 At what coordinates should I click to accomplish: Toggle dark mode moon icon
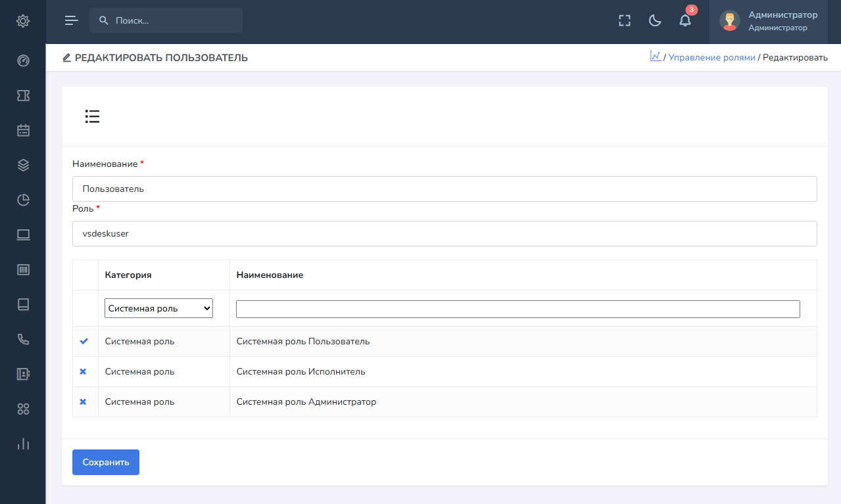coord(655,20)
